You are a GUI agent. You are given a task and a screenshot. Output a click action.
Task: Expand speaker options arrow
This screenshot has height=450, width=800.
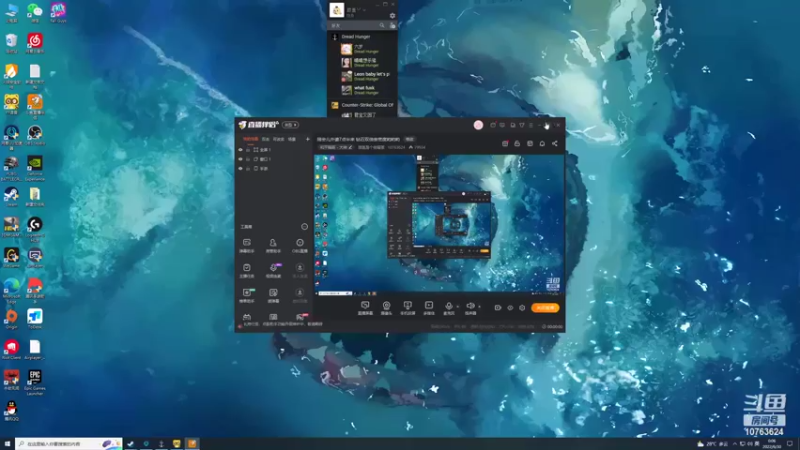[480, 307]
